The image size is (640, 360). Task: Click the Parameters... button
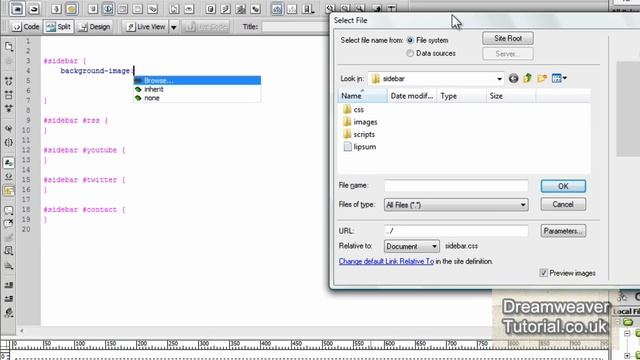[563, 231]
